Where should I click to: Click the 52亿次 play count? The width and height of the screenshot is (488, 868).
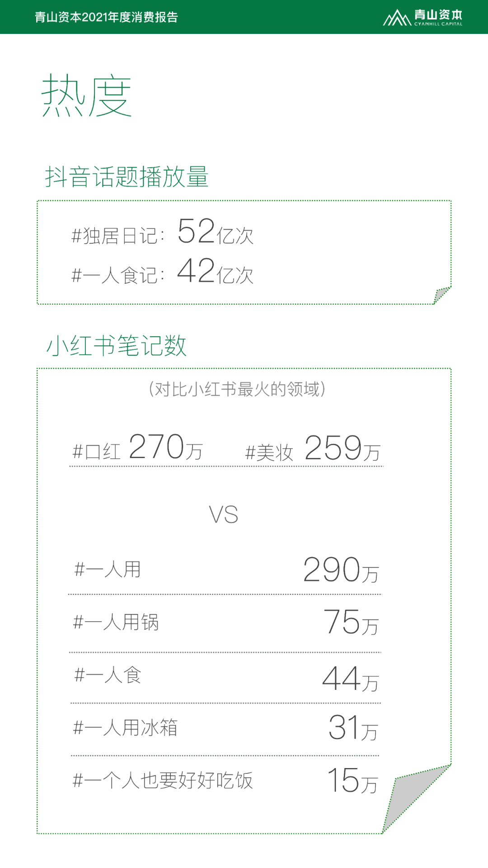pos(215,231)
